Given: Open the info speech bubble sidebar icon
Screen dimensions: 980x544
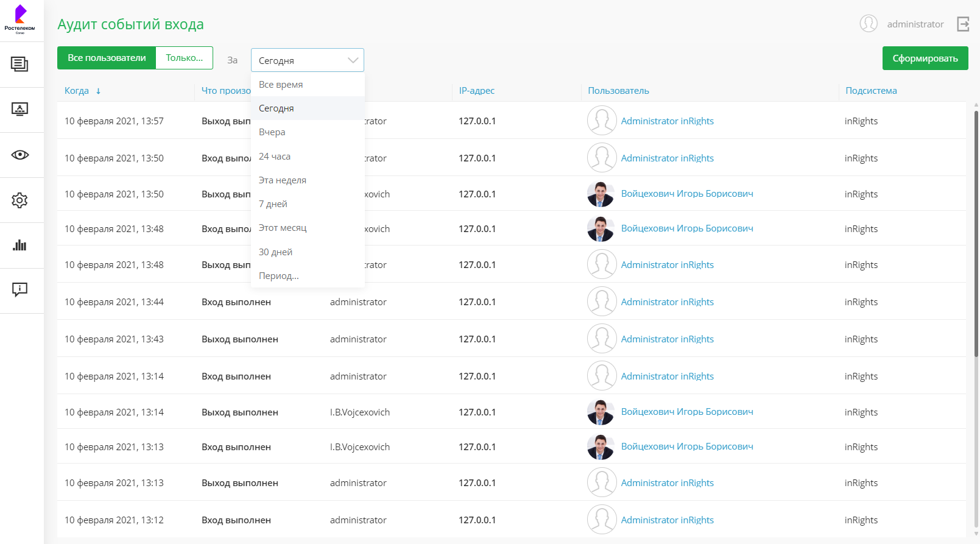Looking at the screenshot, I should click(x=19, y=290).
